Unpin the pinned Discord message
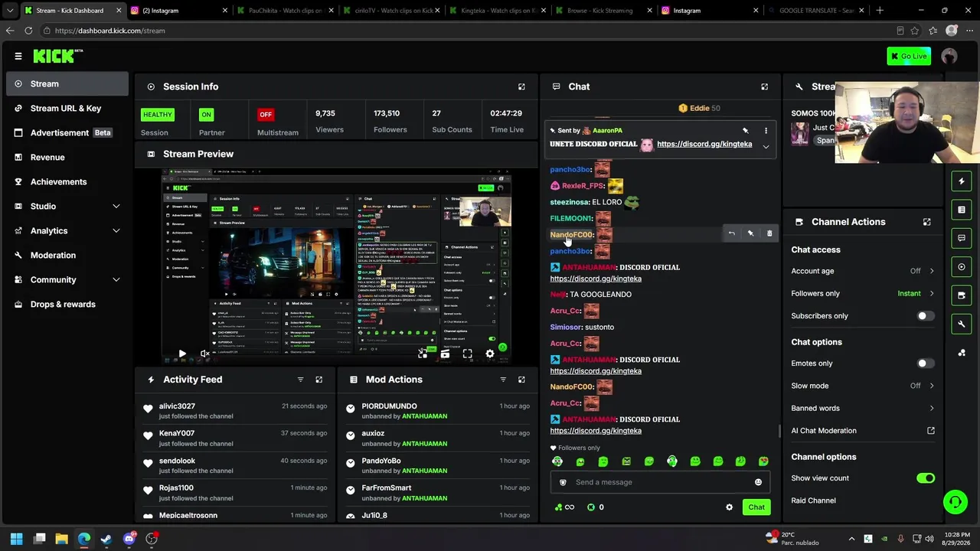The image size is (980, 551). coord(746,131)
